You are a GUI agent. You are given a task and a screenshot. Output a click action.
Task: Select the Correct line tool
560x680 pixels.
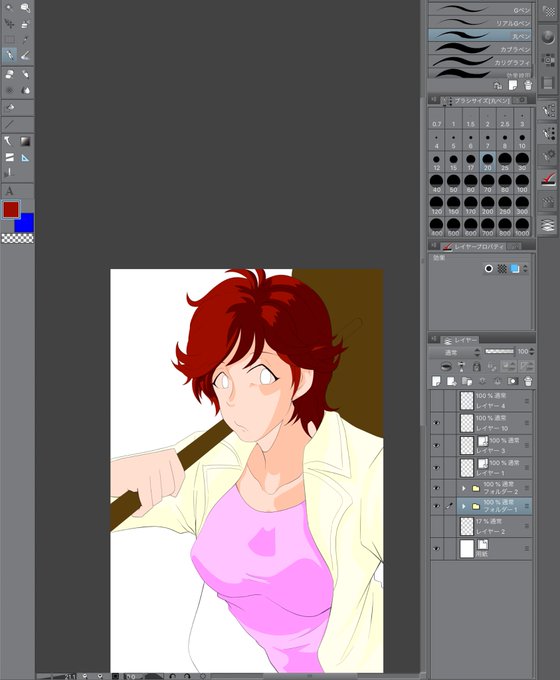click(9, 173)
